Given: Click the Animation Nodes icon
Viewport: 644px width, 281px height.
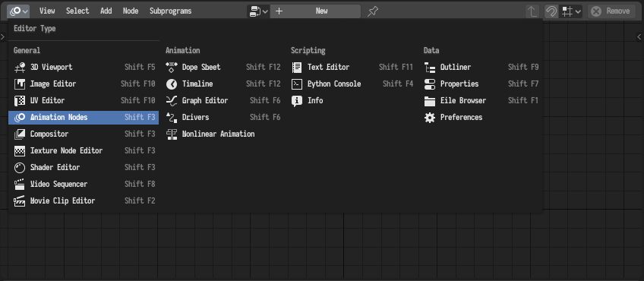Looking at the screenshot, I should (20, 118).
